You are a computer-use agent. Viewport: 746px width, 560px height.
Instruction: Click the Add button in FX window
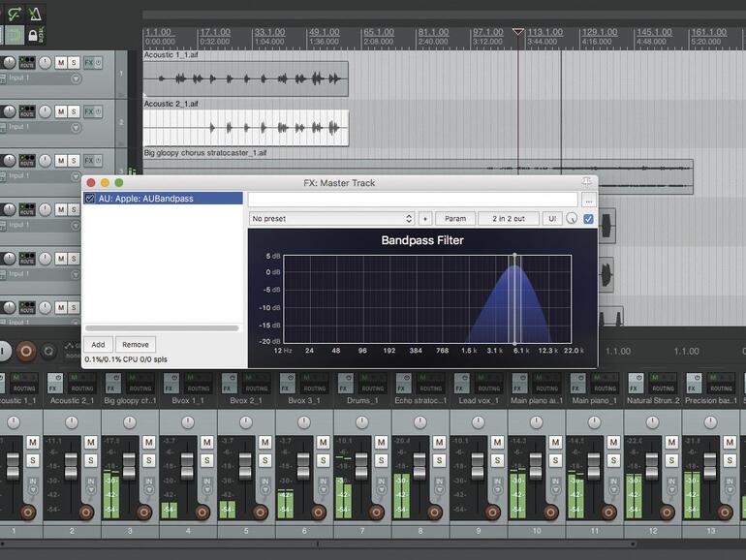pyautogui.click(x=98, y=344)
